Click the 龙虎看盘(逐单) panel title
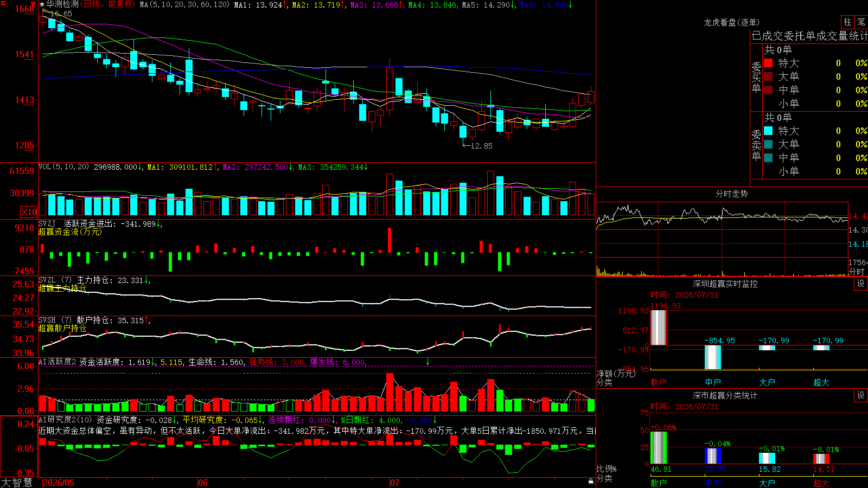The width and height of the screenshot is (868, 488). click(731, 22)
